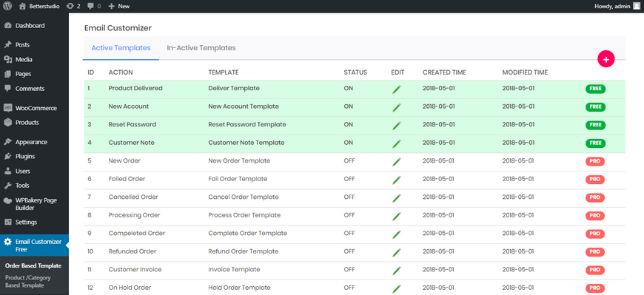Click ON status of Reset Password
This screenshot has width=644, height=295.
(349, 124)
